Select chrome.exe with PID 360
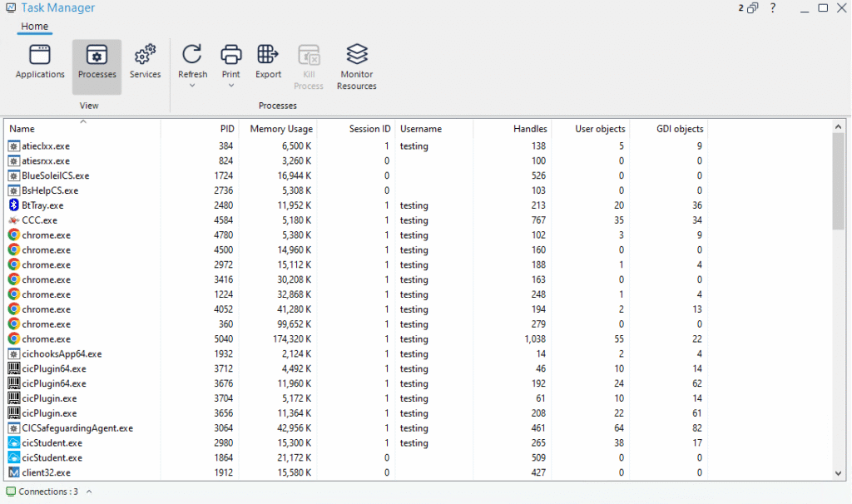 tap(356, 324)
